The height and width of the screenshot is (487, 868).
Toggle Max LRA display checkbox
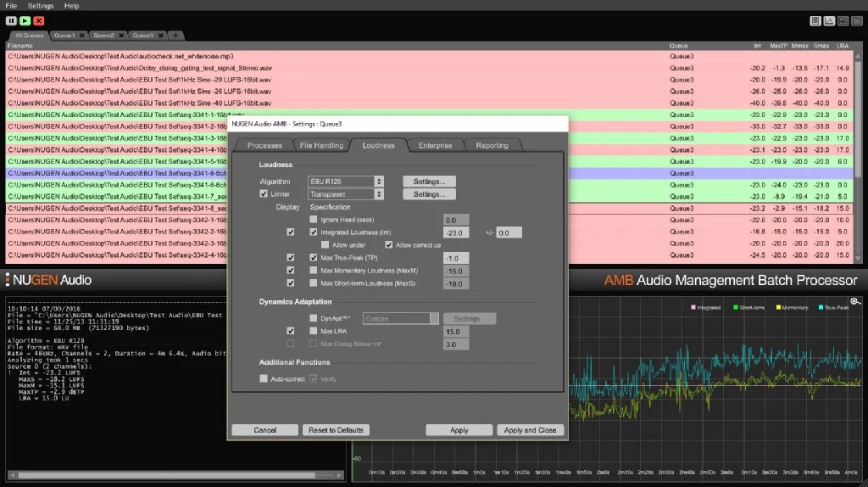(x=291, y=331)
